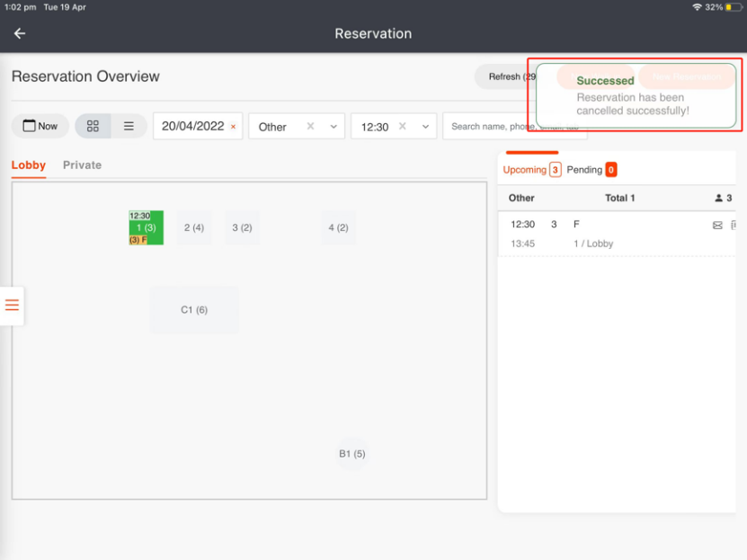Screen dimensions: 747x560
Task: Show the Upcoming reservations tab
Action: click(531, 170)
